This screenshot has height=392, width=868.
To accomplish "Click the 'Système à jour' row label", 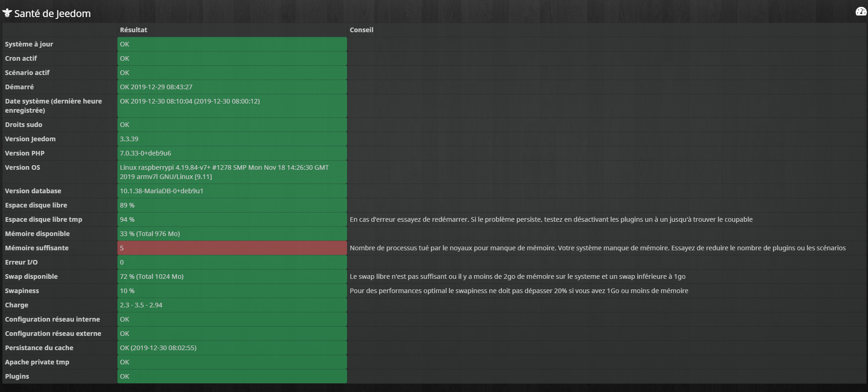I will coord(29,44).
